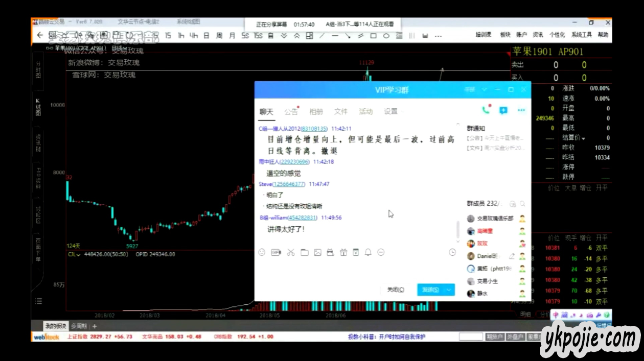Open the 设置 settings dropdown tab
644x361 pixels.
coord(393,111)
